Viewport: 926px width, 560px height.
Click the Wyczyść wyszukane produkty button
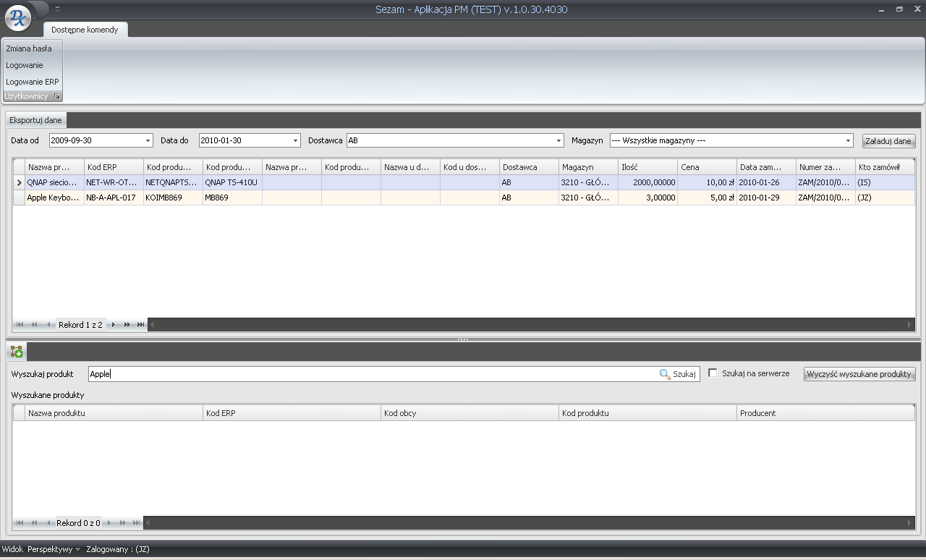pyautogui.click(x=860, y=374)
